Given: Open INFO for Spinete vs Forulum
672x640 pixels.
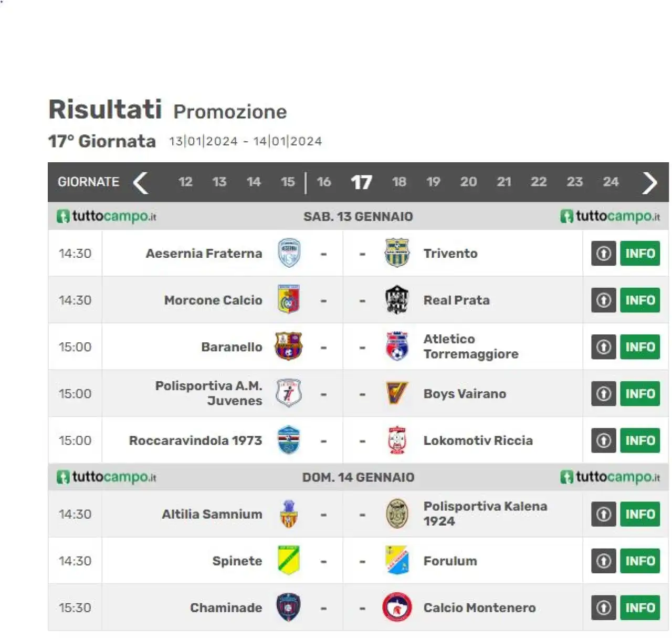Looking at the screenshot, I should point(640,561).
